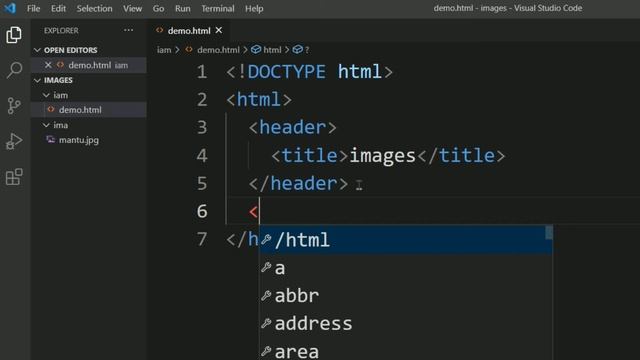Open the Selection menu

tap(94, 8)
